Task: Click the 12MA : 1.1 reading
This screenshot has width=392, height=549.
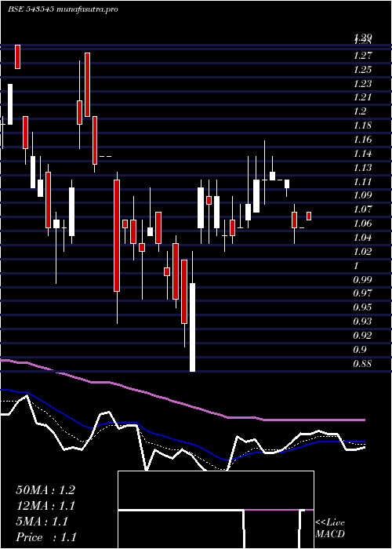Action: pos(45,506)
